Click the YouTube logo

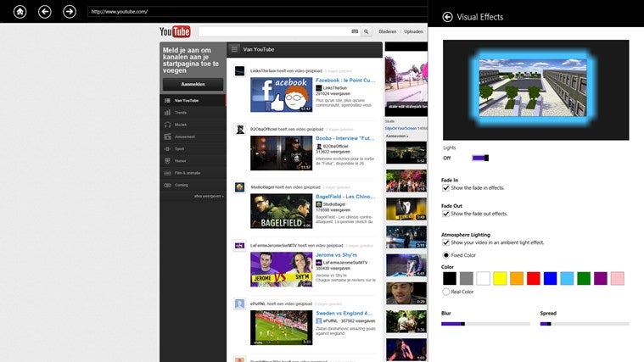[x=175, y=31]
